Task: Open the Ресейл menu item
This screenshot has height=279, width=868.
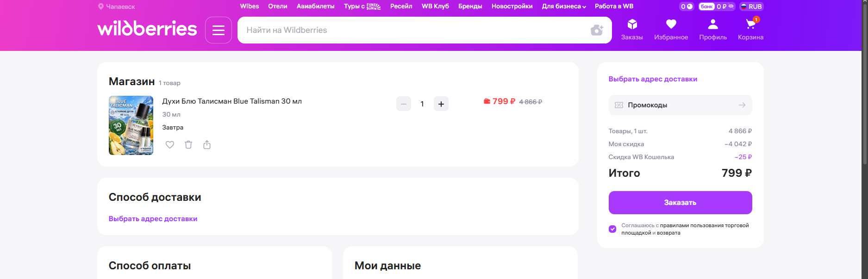Action: click(x=401, y=6)
